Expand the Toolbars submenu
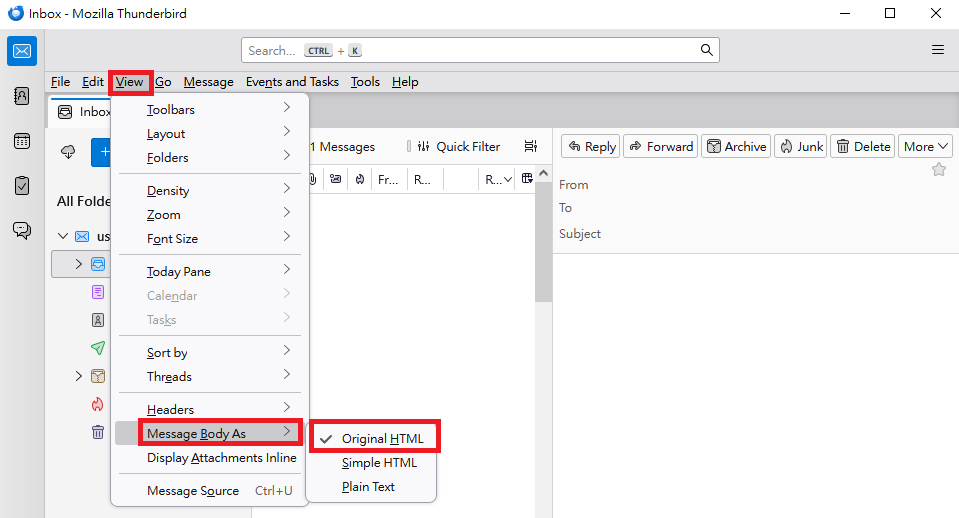Screen dimensions: 959x518 209,109
